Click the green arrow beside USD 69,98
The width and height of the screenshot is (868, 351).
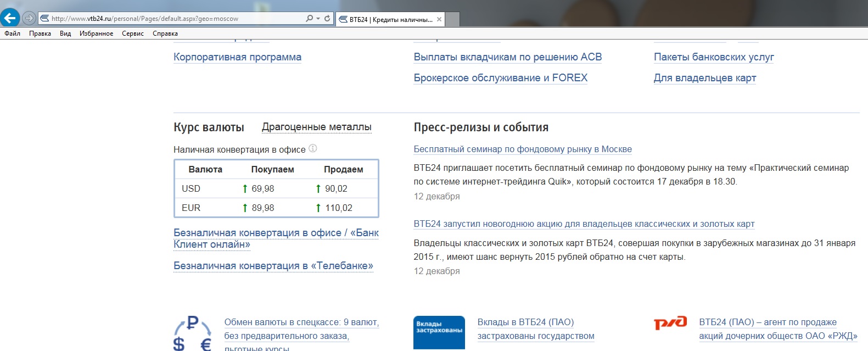click(245, 188)
